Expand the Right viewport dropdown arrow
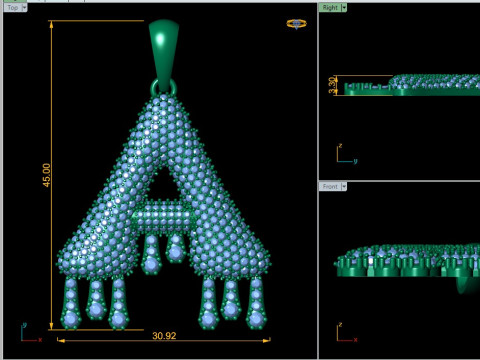The height and width of the screenshot is (360, 480). coord(344,8)
